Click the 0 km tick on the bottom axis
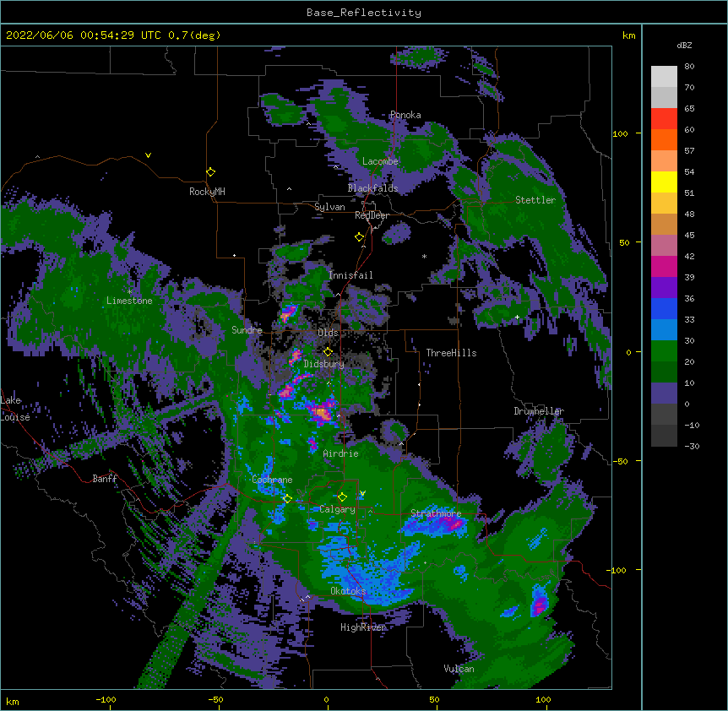This screenshot has width=728, height=711. tap(326, 699)
